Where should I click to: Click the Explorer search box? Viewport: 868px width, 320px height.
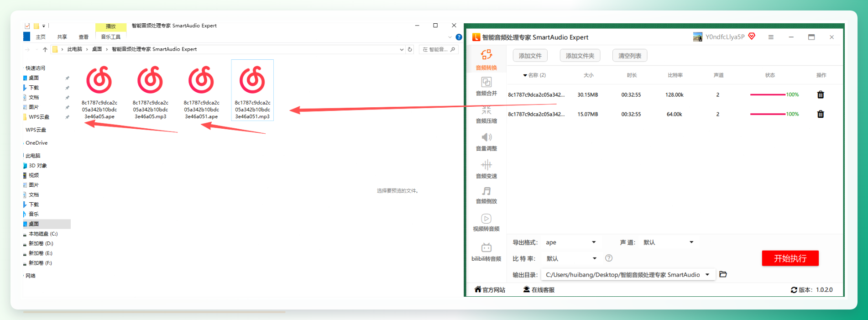[x=438, y=49]
